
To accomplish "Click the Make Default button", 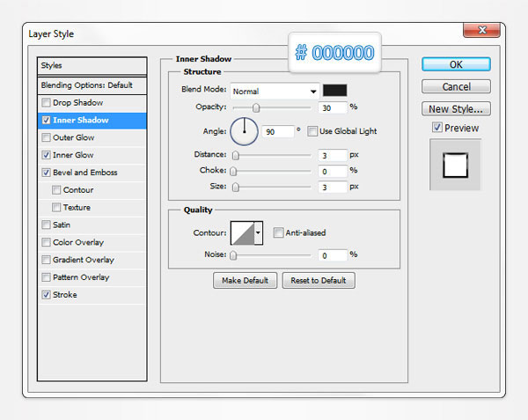I will 246,281.
